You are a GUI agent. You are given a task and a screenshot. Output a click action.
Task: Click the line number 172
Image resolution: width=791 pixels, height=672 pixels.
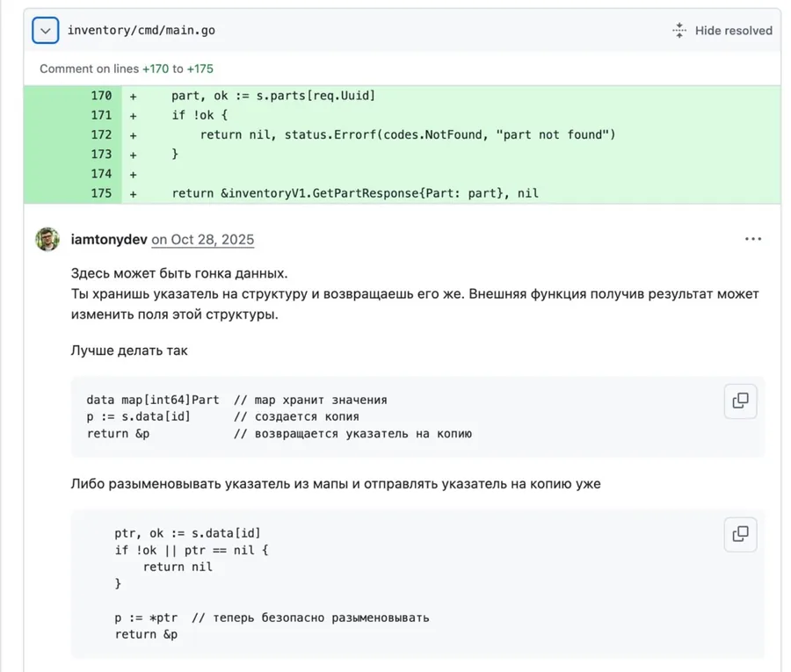click(x=101, y=135)
